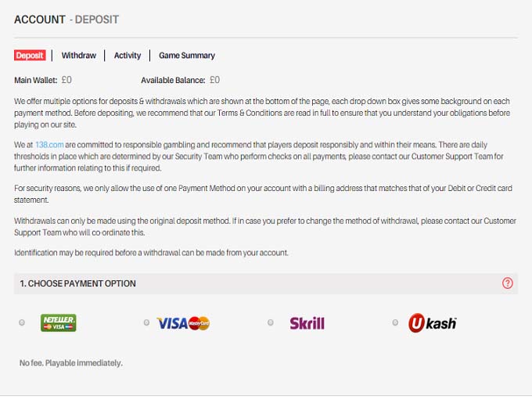Viewport: 532px width, 400px height.
Task: Switch to the Withdraw tab
Action: [x=79, y=56]
